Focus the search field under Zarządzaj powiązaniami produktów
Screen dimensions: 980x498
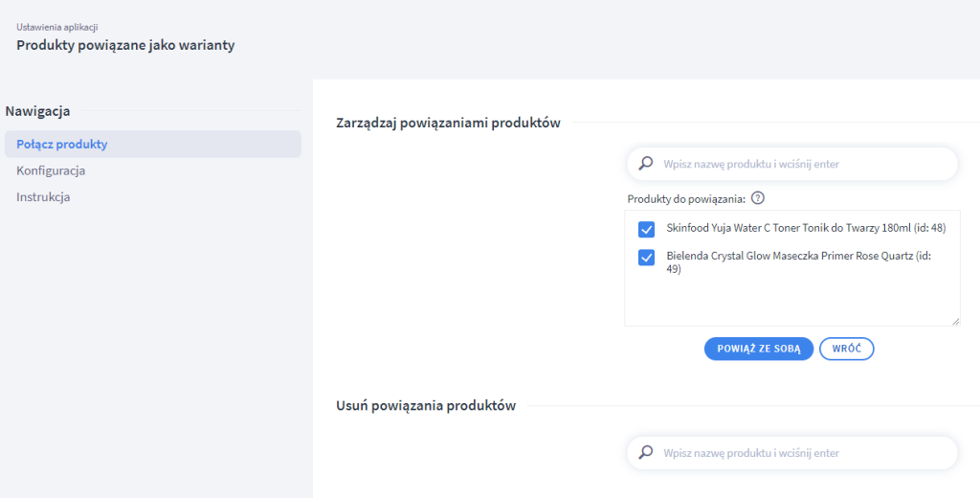[804, 164]
